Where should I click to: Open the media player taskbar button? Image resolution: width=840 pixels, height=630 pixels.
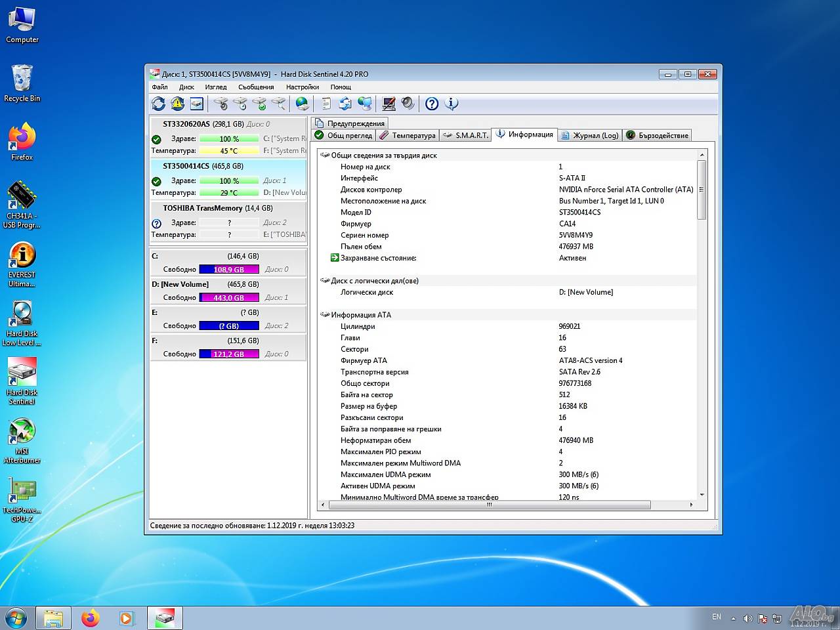(127, 618)
